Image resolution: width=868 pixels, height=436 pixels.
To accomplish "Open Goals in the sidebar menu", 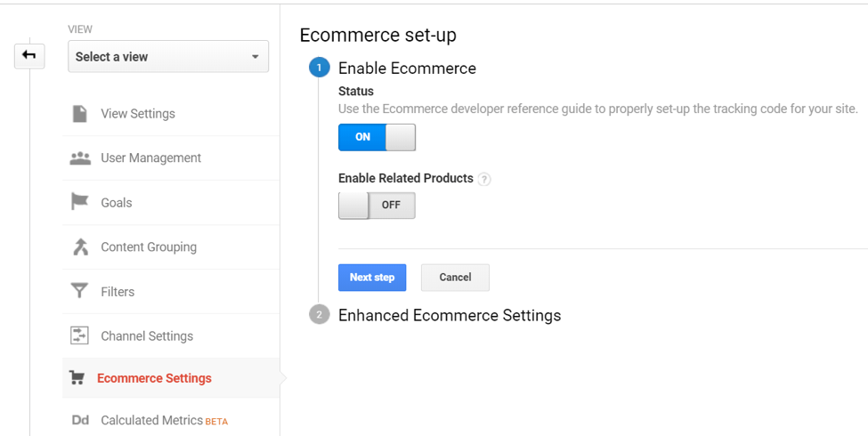I will point(116,203).
